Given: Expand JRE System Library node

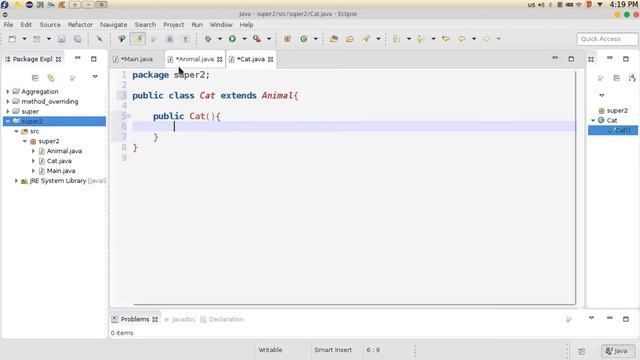Looking at the screenshot, I should 16,181.
